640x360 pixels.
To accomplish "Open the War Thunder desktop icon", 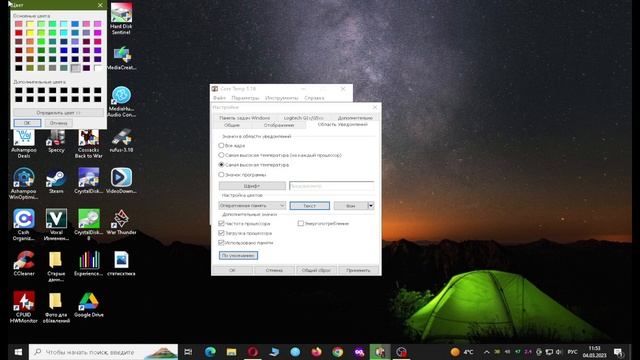I will coord(121,222).
